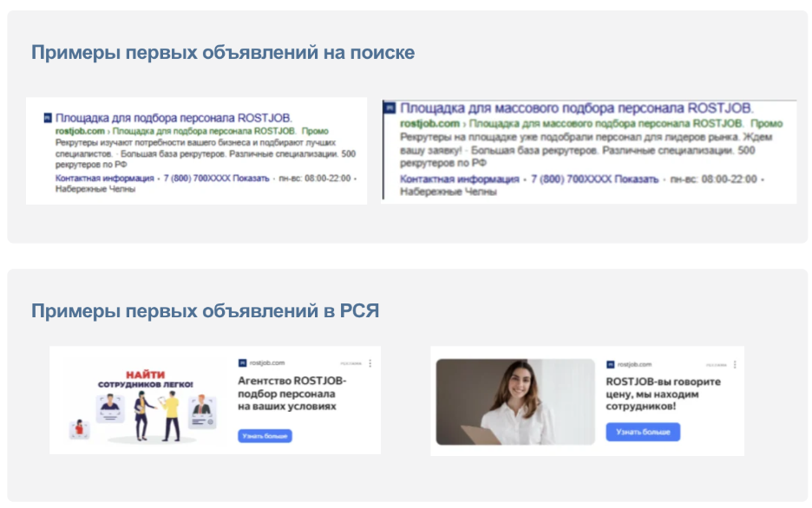Image resolution: width=812 pixels, height=508 pixels.
Task: Click 'Узнать больше' on the 'вы говорите цену' banner
Action: click(x=643, y=432)
